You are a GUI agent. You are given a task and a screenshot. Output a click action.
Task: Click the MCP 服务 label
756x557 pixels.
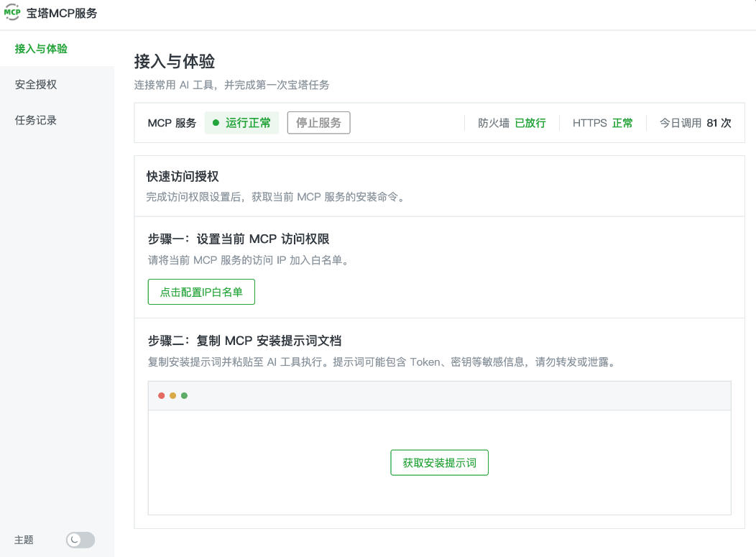[172, 123]
